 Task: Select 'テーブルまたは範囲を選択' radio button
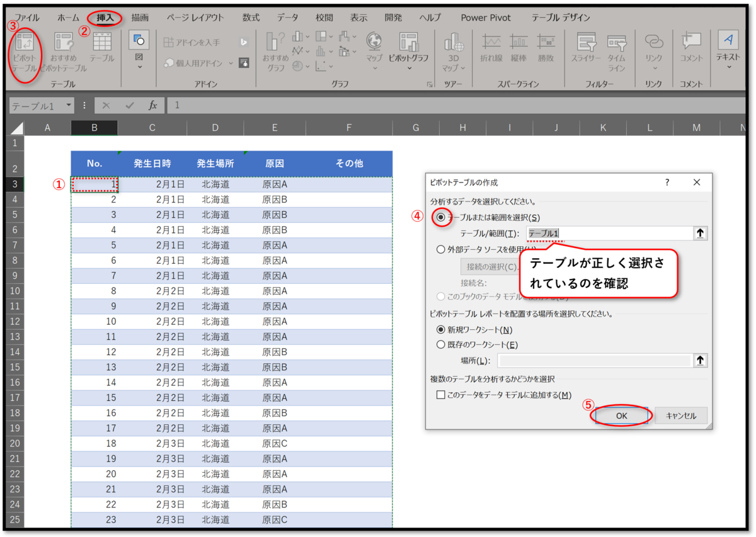click(x=441, y=217)
